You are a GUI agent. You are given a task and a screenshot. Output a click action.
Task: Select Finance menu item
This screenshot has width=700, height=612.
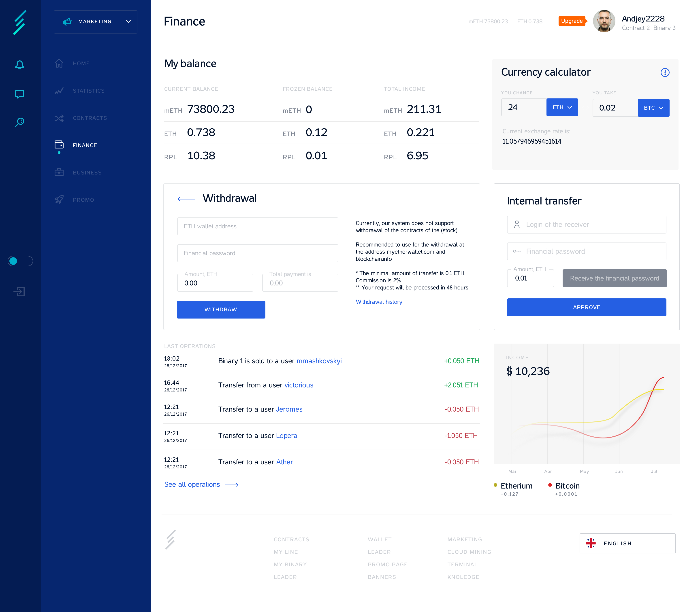pos(85,145)
